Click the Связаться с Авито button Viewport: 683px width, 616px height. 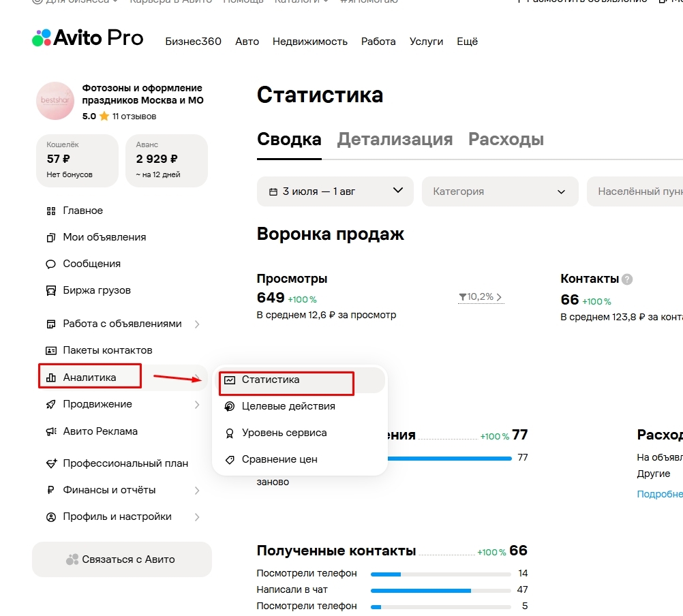click(122, 559)
